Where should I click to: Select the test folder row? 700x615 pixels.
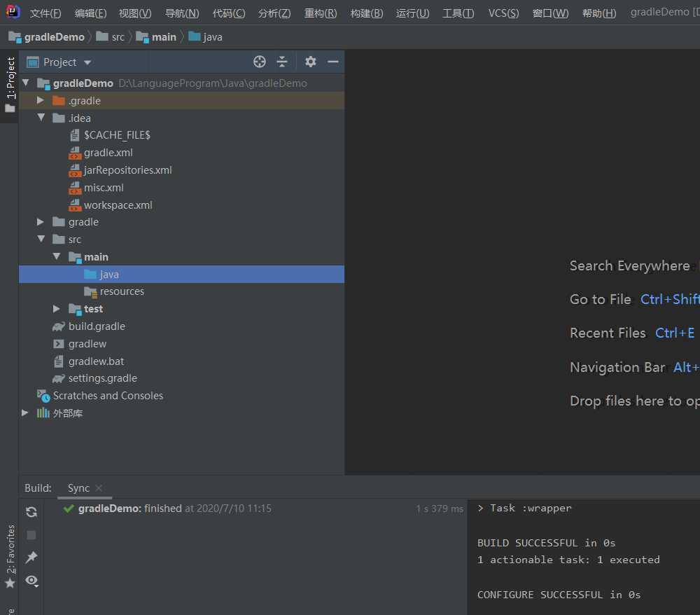click(181, 309)
